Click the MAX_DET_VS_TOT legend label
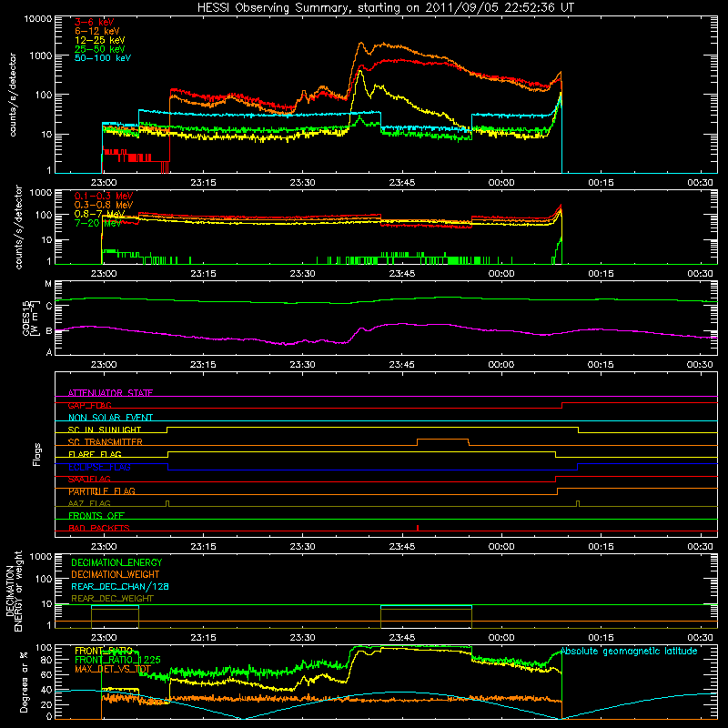This screenshot has height=728, width=728. pos(113,669)
